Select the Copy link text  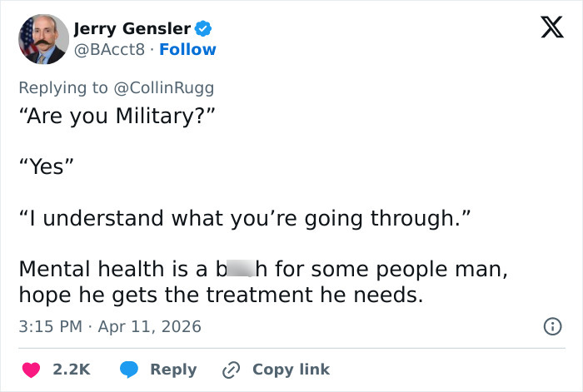coord(291,370)
